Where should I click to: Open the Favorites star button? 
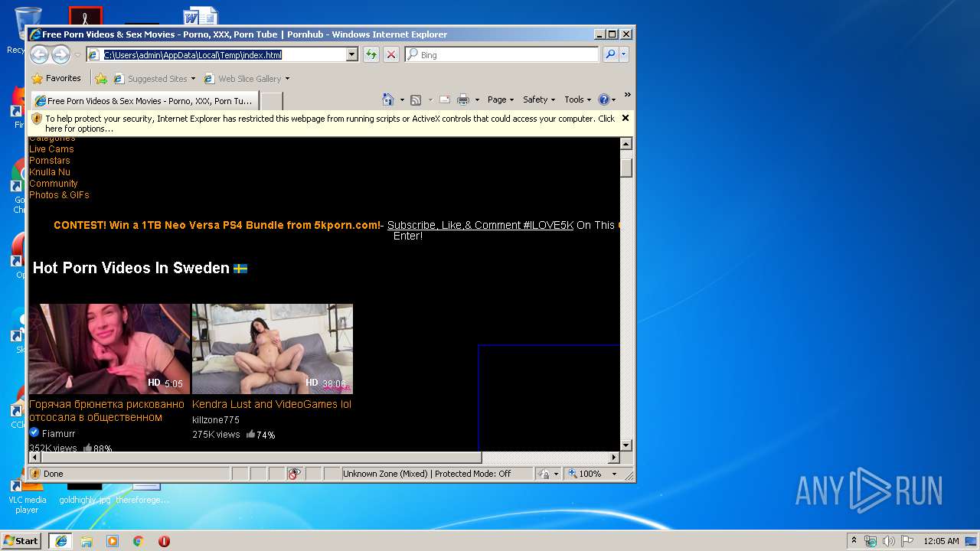tap(56, 78)
